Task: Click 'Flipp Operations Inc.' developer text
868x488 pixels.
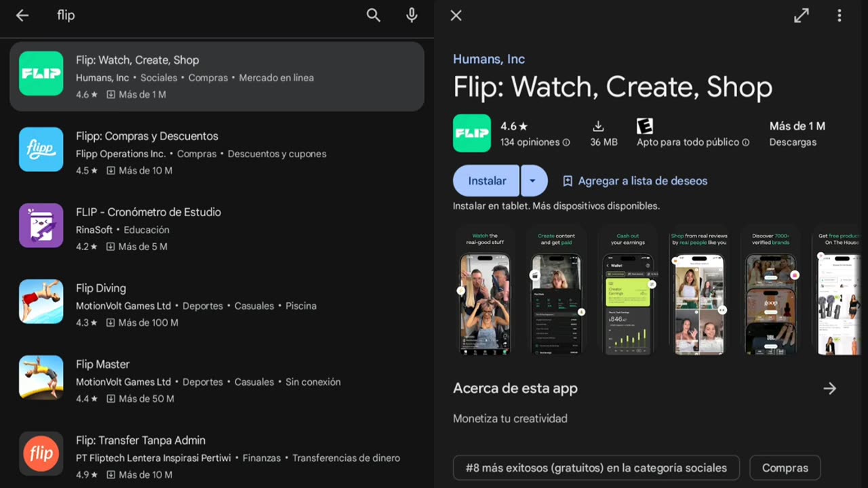Action: pos(121,154)
